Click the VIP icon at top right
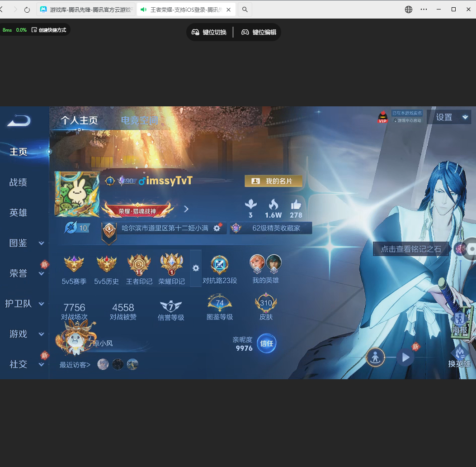 point(382,117)
